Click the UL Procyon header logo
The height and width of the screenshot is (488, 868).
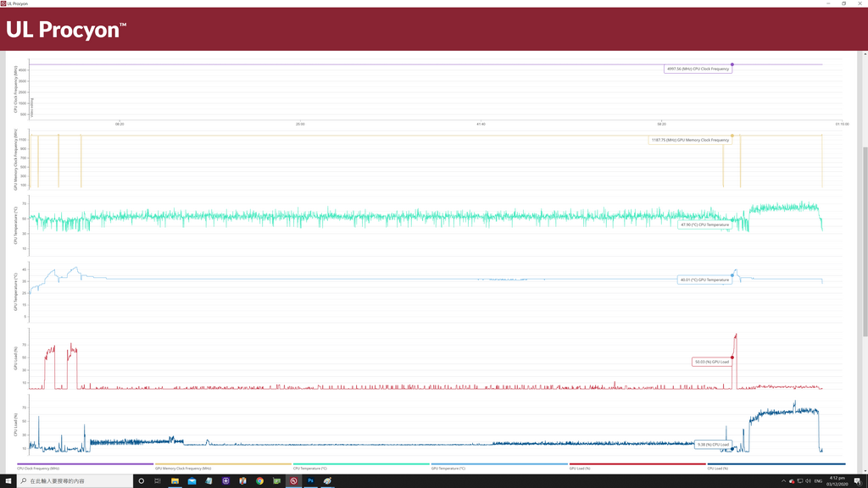pos(66,30)
